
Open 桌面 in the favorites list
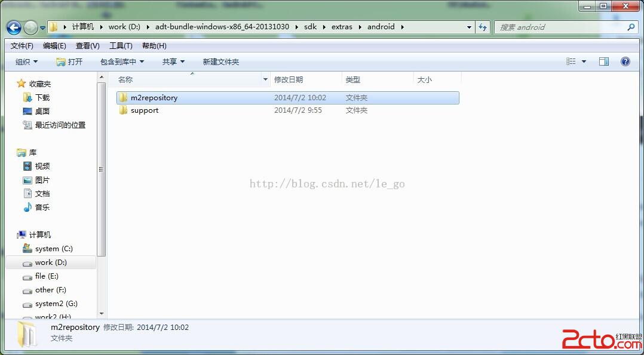(x=42, y=111)
